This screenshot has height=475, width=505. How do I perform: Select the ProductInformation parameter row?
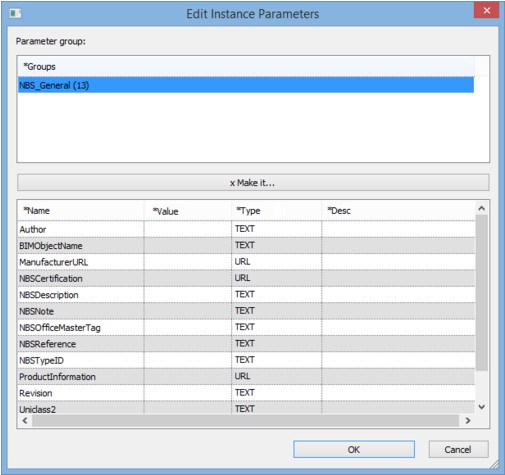[x=246, y=377]
